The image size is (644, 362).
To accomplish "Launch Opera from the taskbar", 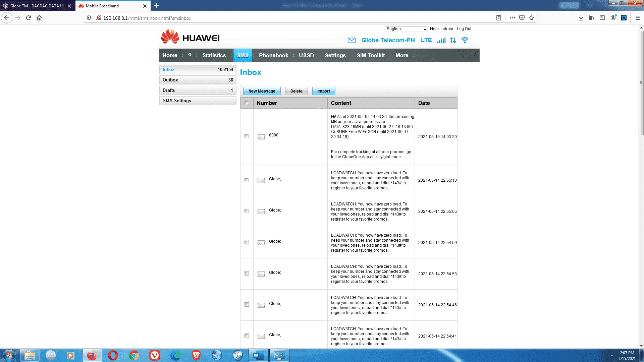I will coord(113,355).
